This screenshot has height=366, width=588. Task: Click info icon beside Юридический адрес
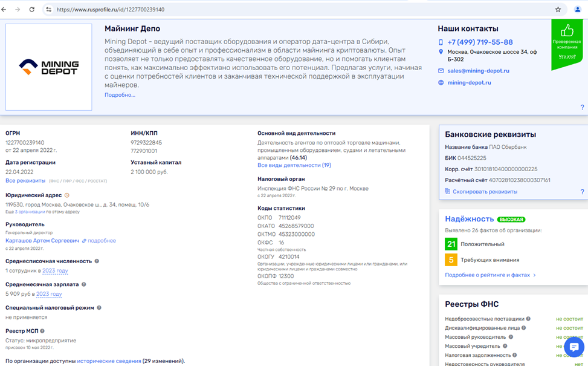67,195
